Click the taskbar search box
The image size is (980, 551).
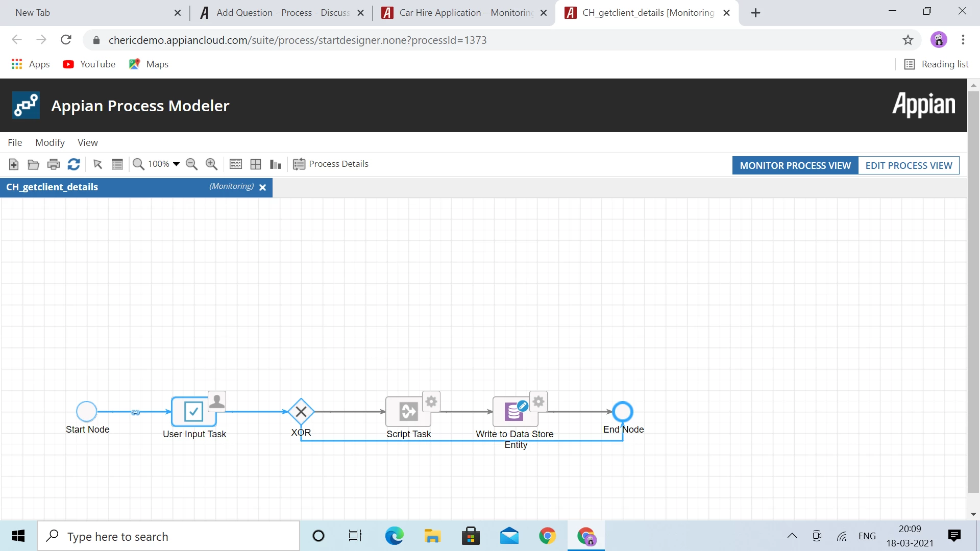coord(168,536)
